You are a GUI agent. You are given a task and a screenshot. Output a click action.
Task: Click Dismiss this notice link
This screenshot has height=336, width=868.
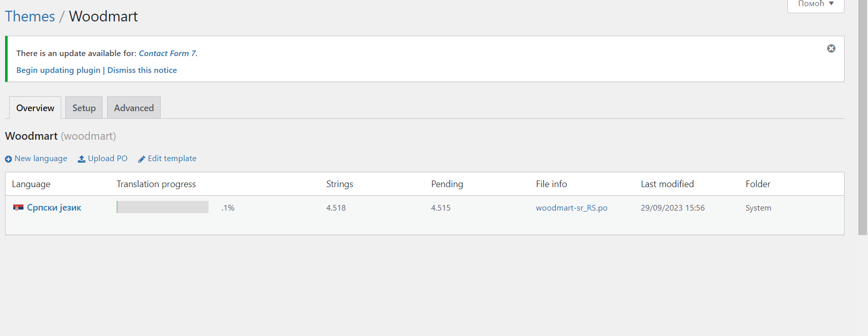(142, 70)
